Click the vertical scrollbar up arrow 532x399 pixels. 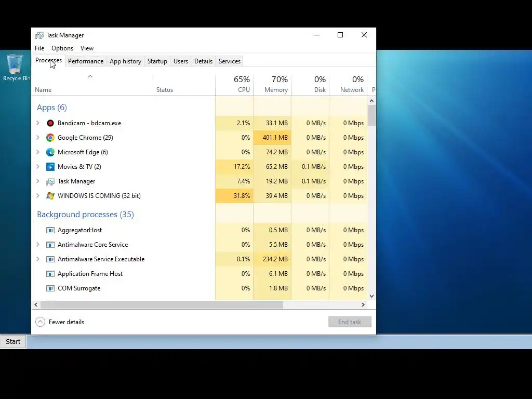pos(371,101)
